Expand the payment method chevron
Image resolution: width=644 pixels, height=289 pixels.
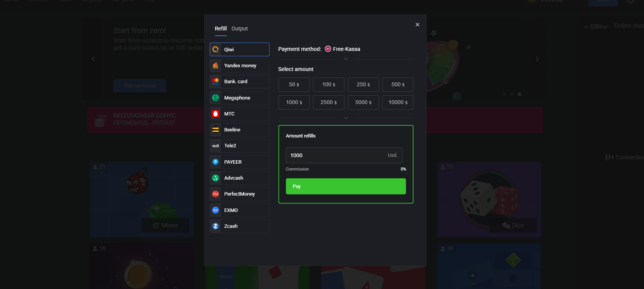(x=346, y=59)
